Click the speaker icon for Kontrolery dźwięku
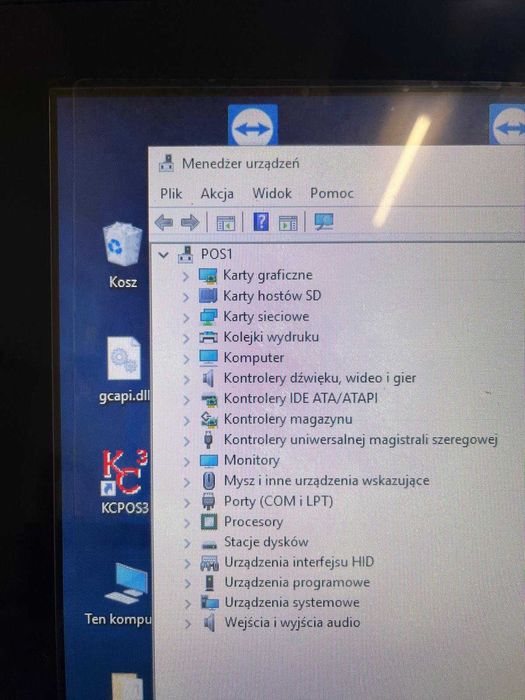This screenshot has width=525, height=700. [x=208, y=379]
